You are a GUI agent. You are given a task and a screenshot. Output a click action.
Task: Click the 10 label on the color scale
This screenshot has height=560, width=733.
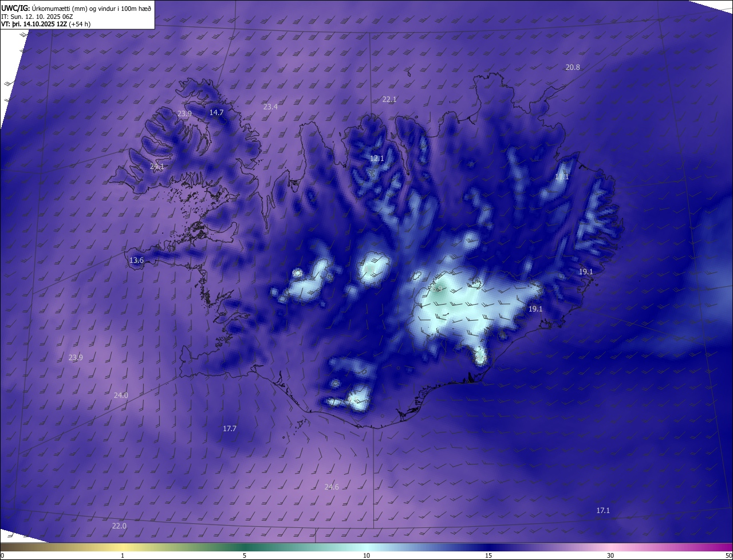pyautogui.click(x=366, y=555)
